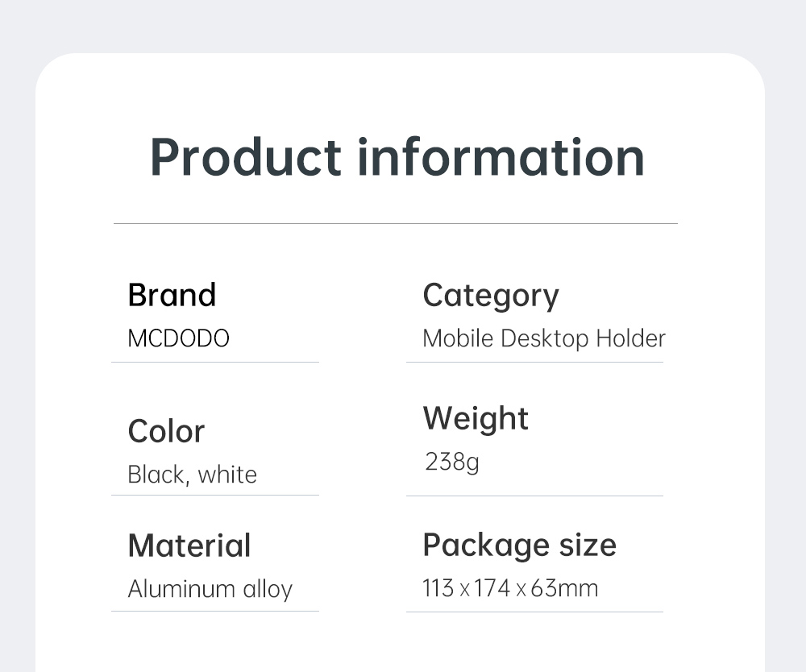Select the Category label
The image size is (806, 672).
pos(490,297)
